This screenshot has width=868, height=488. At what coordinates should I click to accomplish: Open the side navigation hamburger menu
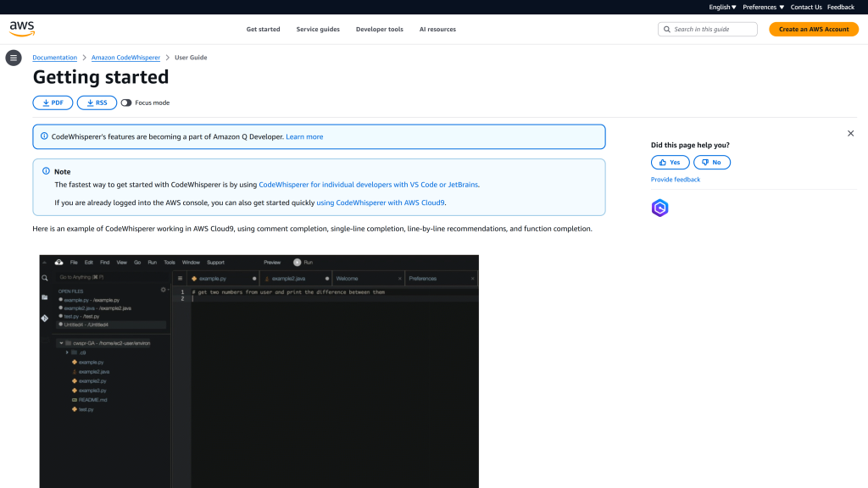click(x=14, y=58)
